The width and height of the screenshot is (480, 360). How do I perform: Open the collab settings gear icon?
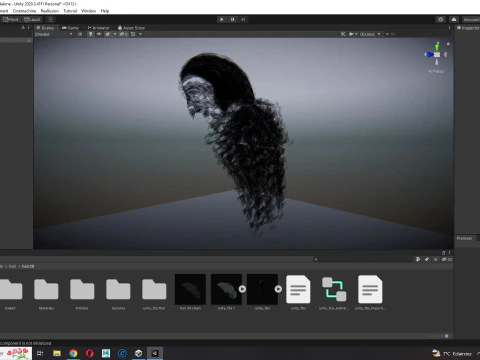tap(441, 19)
